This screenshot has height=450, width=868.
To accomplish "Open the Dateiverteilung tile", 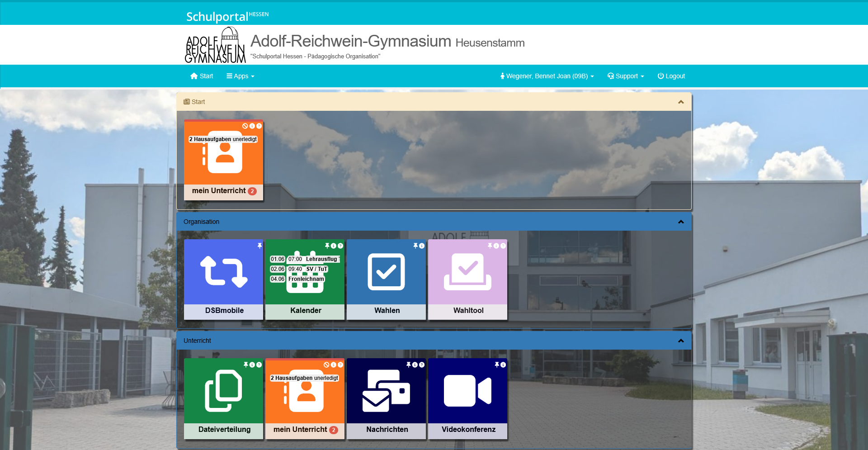I will 223,398.
